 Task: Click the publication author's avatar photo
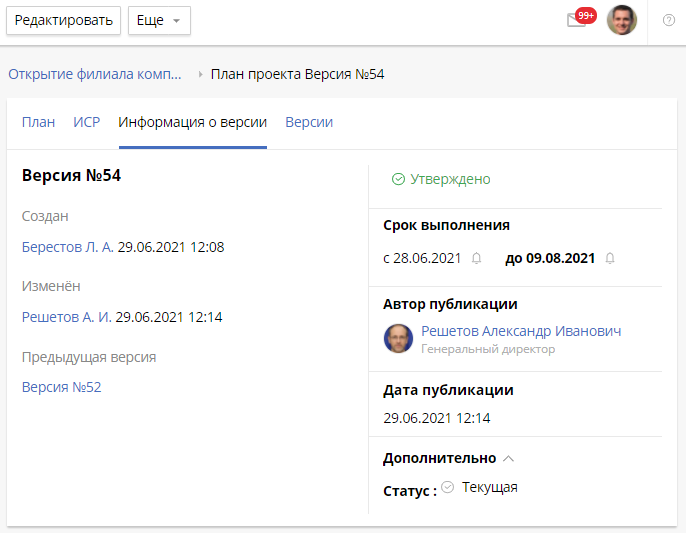tap(398, 339)
